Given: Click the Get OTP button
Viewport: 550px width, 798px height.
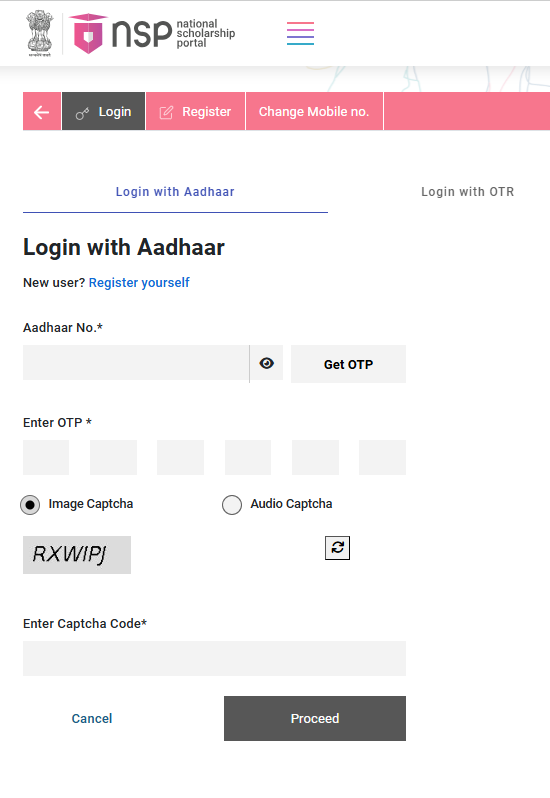Looking at the screenshot, I should click(x=349, y=364).
